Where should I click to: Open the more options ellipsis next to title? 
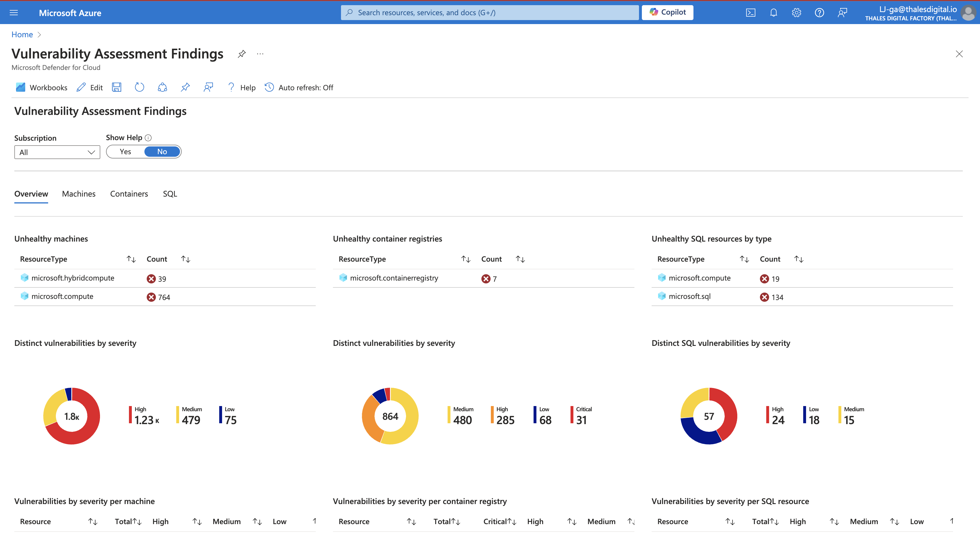(x=260, y=54)
